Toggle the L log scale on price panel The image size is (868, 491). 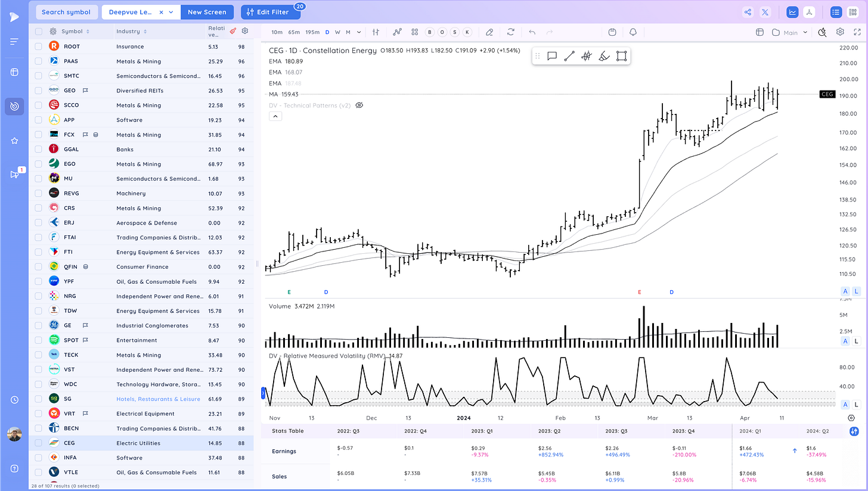[x=857, y=291]
